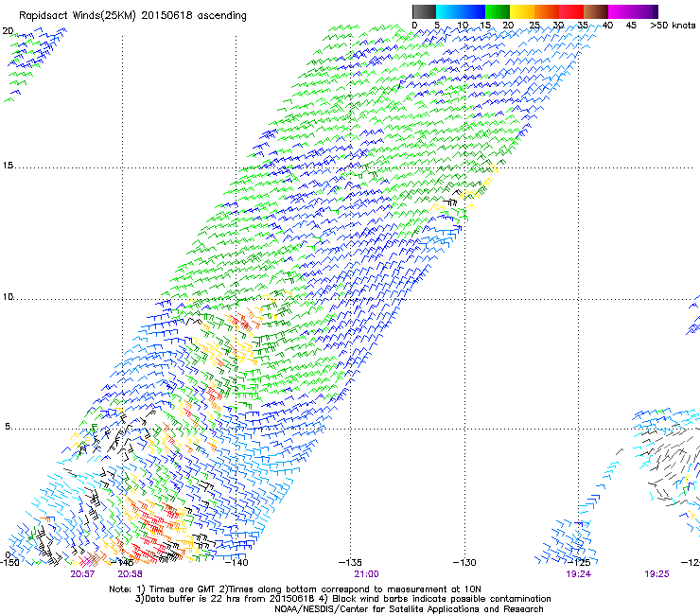Click the purple time label 21:00

click(x=366, y=574)
